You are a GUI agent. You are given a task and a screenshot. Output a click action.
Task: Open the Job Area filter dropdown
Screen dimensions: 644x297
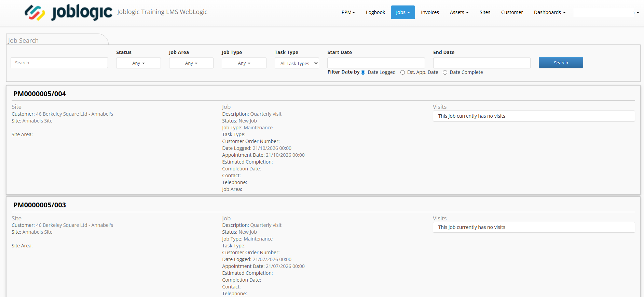(191, 63)
